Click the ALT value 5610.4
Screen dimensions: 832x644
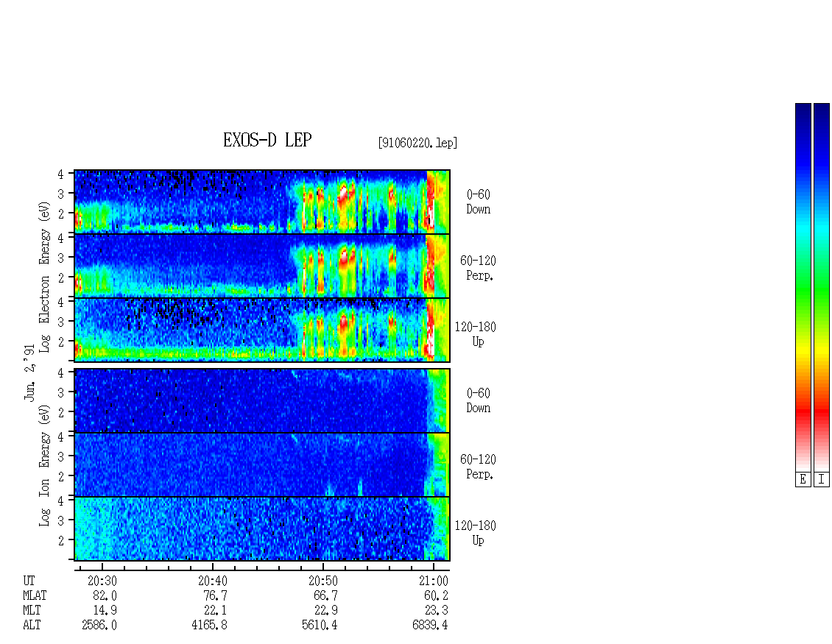click(320, 626)
